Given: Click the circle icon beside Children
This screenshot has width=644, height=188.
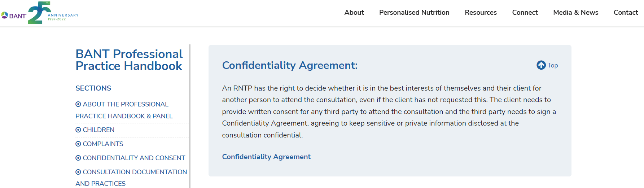Looking at the screenshot, I should [78, 130].
